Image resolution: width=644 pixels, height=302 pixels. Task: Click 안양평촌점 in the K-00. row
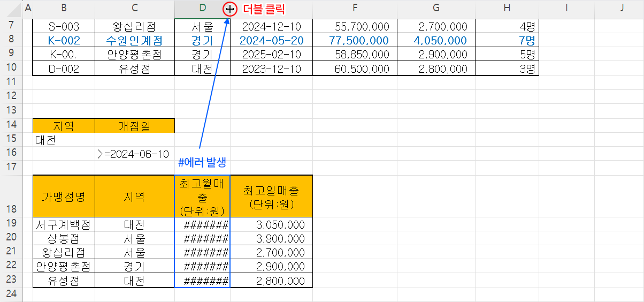pyautogui.click(x=135, y=54)
